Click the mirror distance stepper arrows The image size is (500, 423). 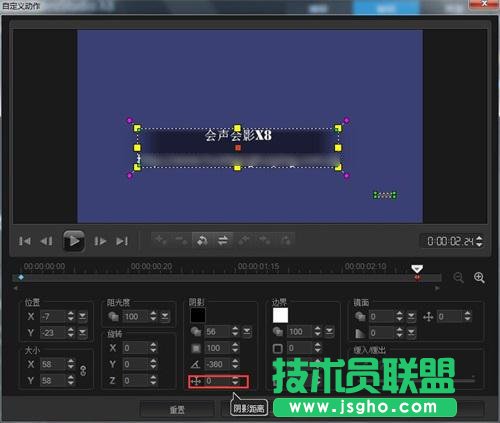[x=467, y=316]
